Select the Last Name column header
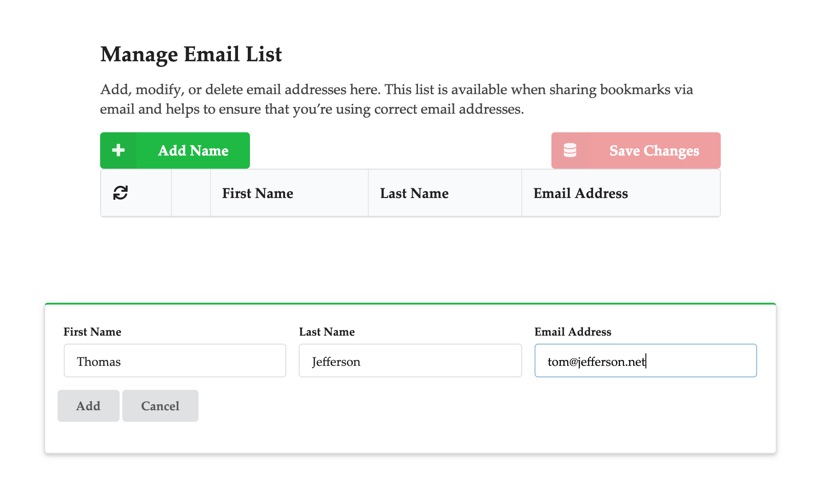This screenshot has height=499, width=820. (x=414, y=193)
